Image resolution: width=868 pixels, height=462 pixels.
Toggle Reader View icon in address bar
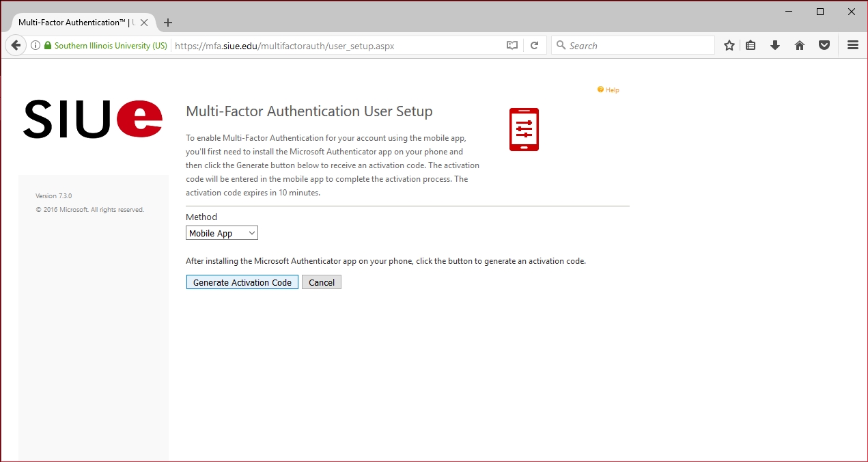(512, 46)
